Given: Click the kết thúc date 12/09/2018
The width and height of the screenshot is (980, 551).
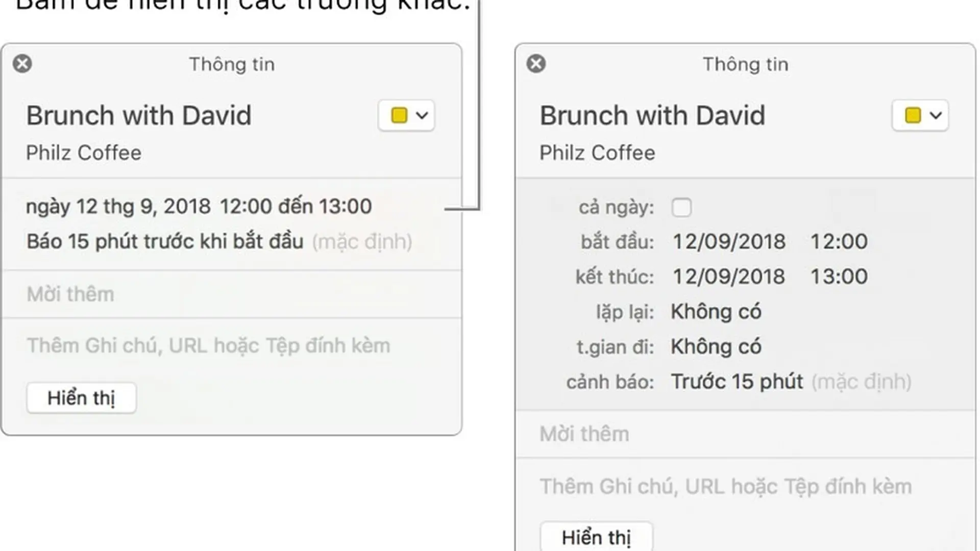Looking at the screenshot, I should point(729,277).
